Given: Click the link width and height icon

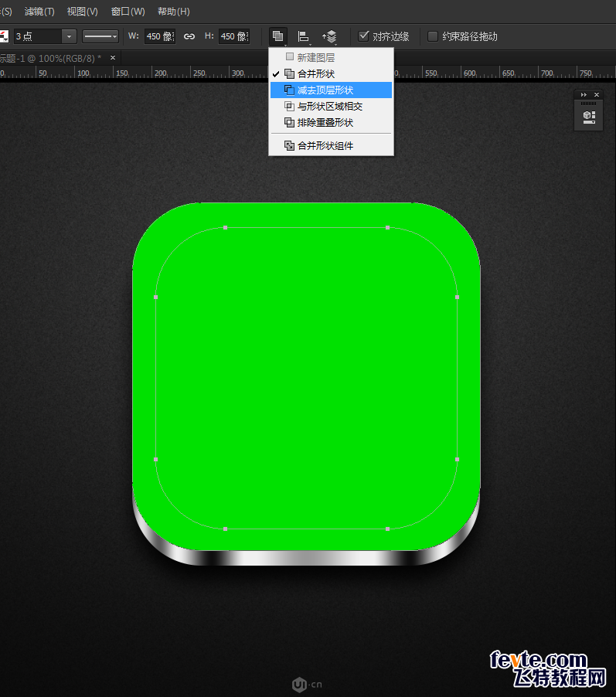Looking at the screenshot, I should tap(189, 36).
